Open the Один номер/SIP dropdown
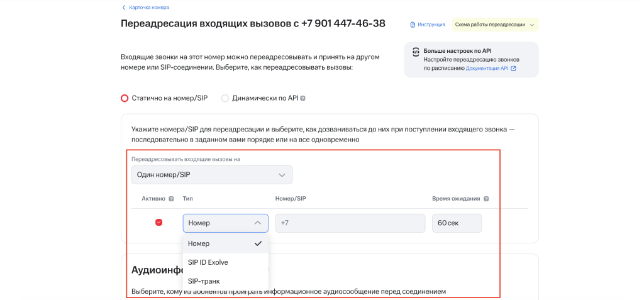 tap(212, 175)
